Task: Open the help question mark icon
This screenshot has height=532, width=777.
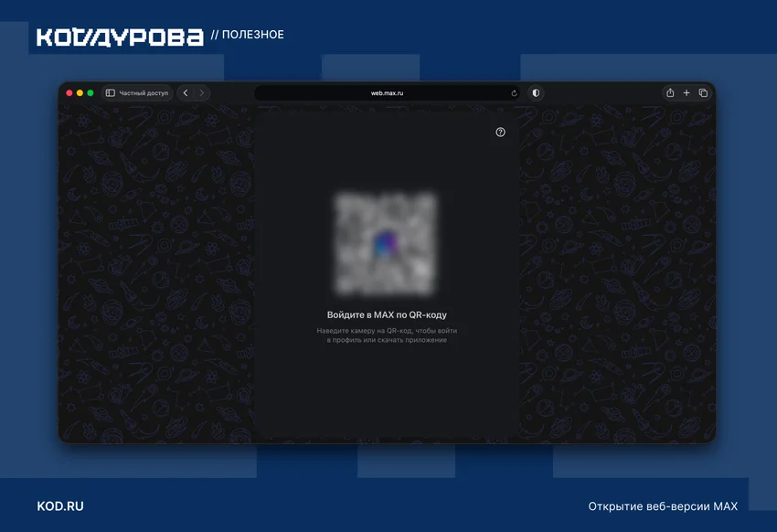Action: point(501,132)
